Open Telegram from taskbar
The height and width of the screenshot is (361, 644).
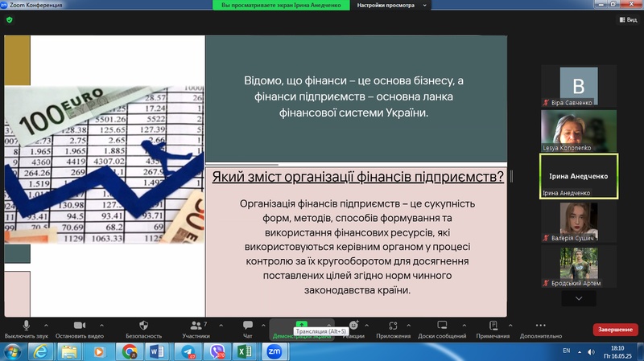coord(188,352)
